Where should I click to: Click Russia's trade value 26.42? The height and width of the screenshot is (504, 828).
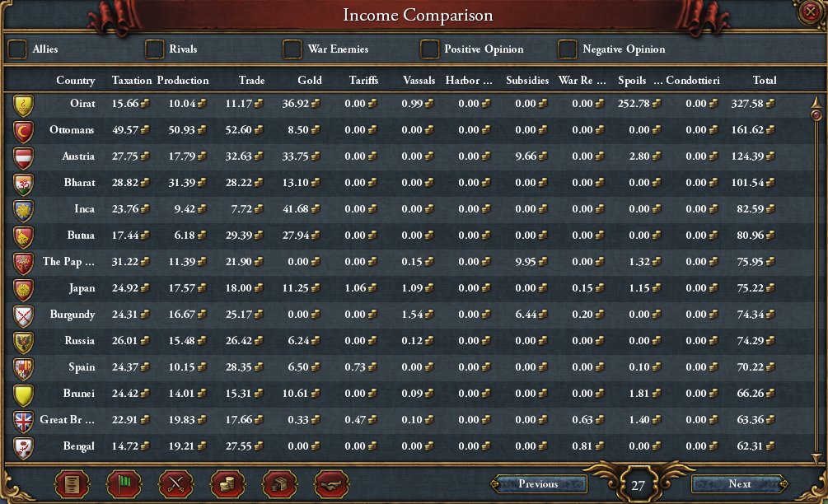(239, 341)
